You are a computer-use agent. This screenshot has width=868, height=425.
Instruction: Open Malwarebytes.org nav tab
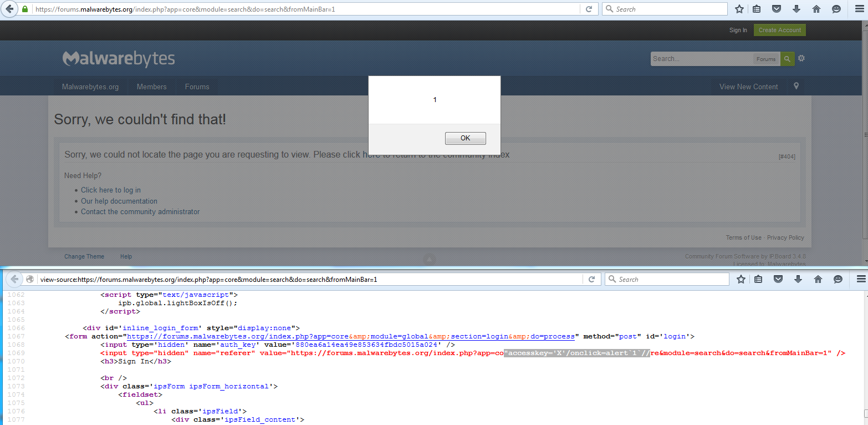pos(90,87)
